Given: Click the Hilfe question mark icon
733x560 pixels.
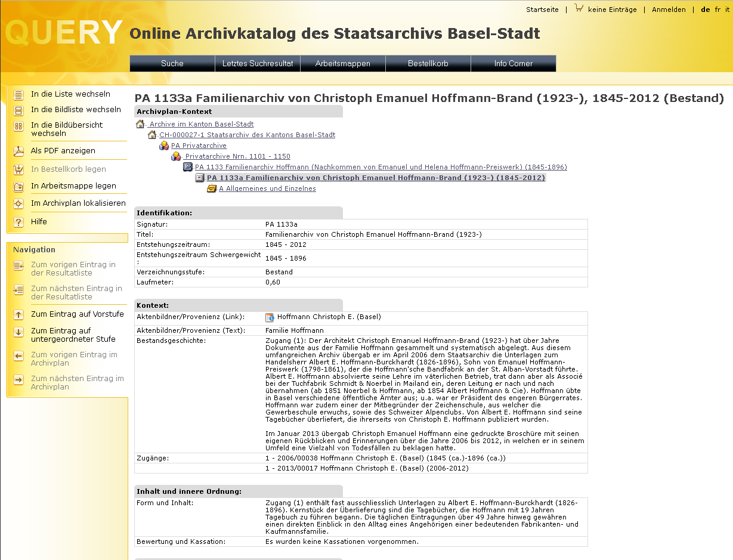Looking at the screenshot, I should (x=18, y=222).
